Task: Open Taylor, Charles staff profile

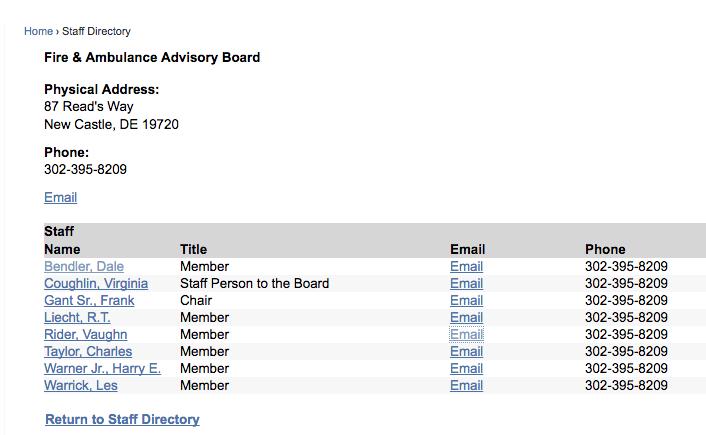Action: coord(88,351)
